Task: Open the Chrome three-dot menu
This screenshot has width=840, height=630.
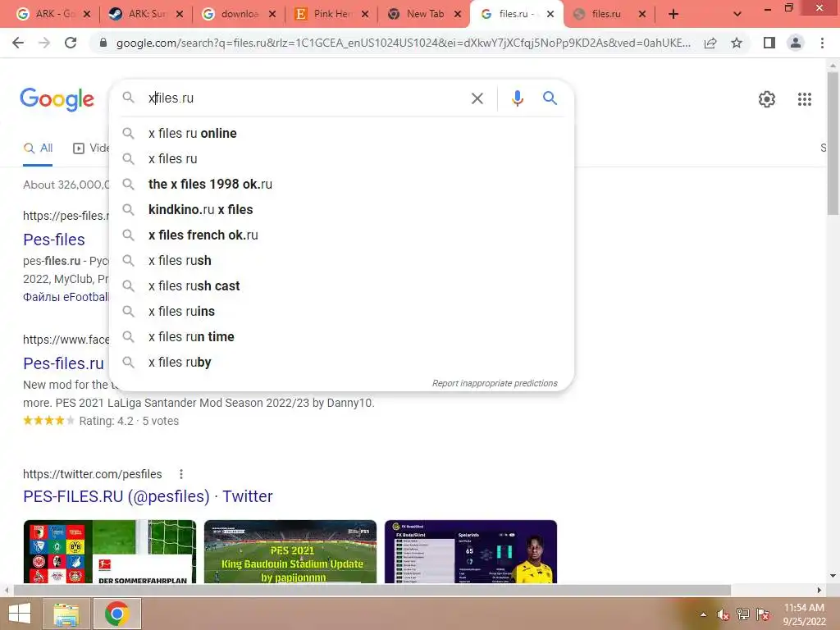Action: tap(822, 43)
